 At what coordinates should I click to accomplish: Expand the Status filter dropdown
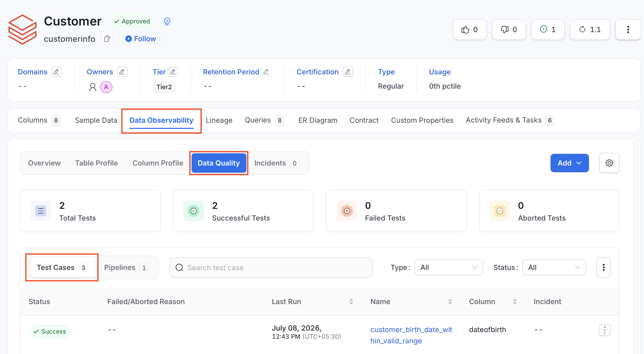(554, 267)
